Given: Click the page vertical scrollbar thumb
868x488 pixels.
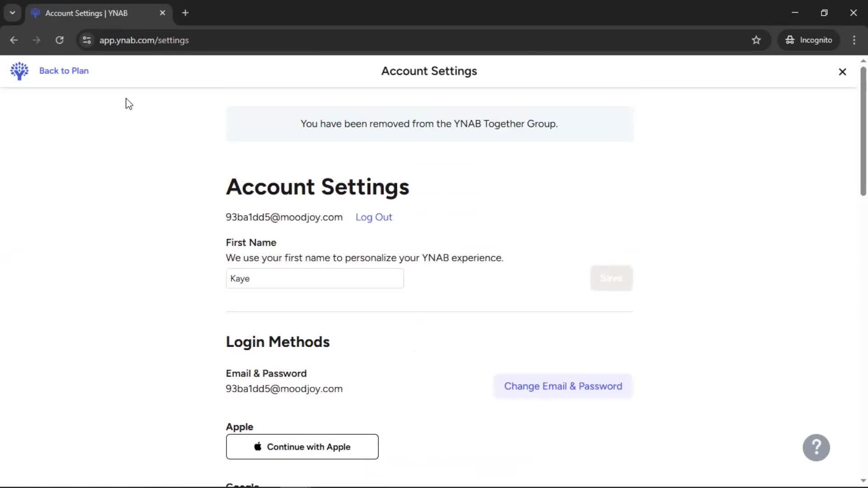Looking at the screenshot, I should click(x=863, y=131).
